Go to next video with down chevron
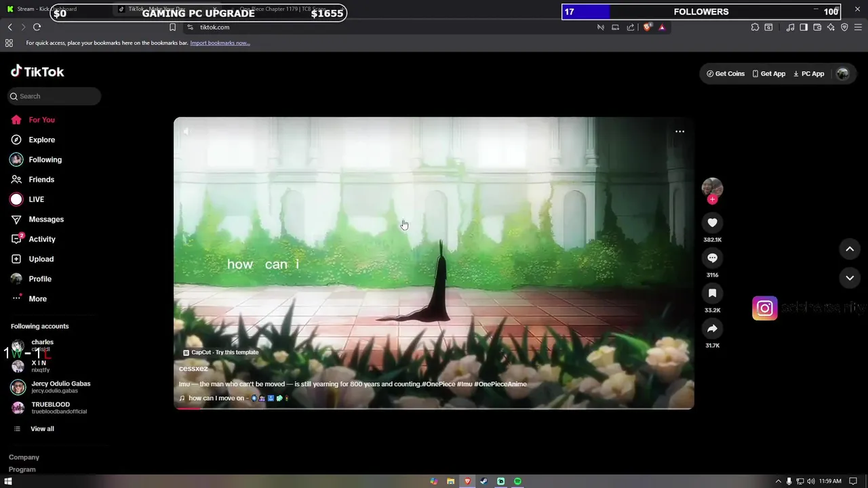Image resolution: width=868 pixels, height=488 pixels. [850, 278]
